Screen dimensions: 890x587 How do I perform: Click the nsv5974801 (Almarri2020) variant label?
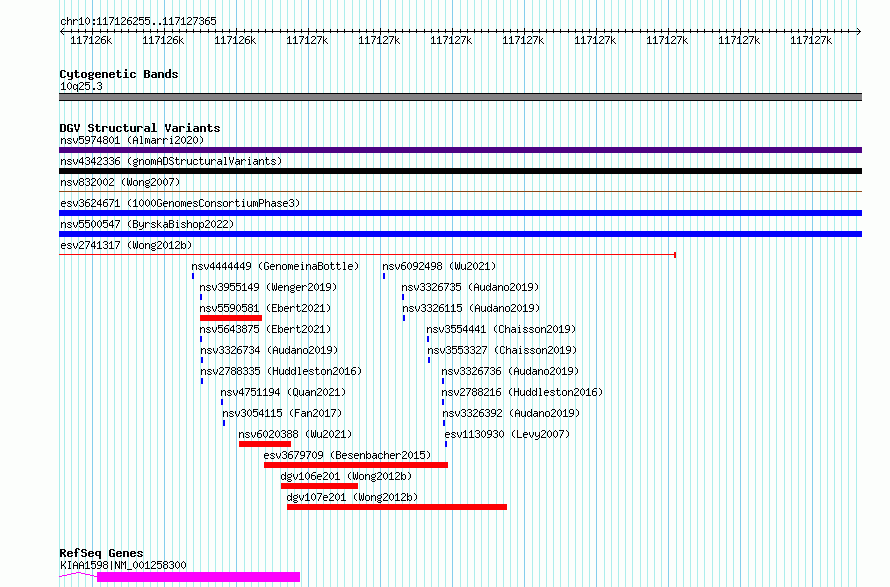[132, 140]
